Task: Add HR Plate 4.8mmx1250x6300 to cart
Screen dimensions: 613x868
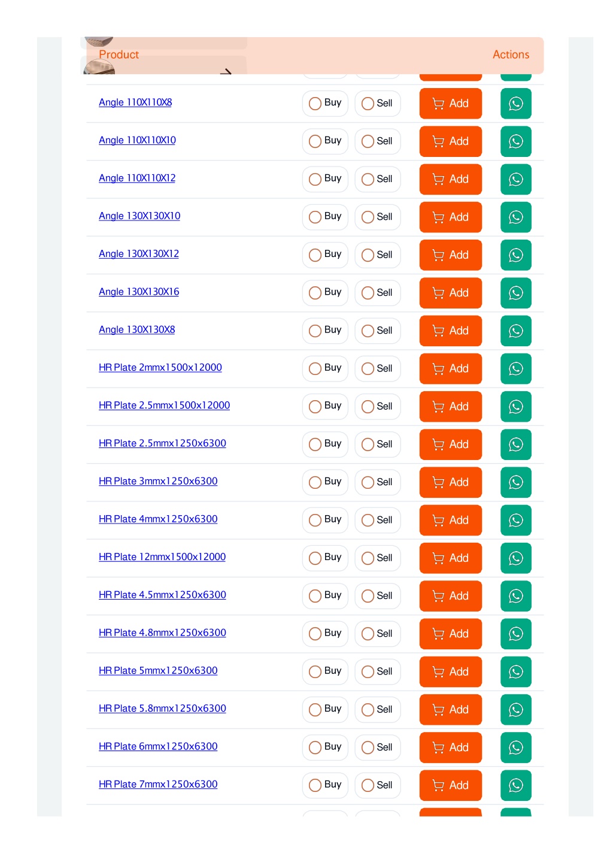Action: click(x=450, y=634)
